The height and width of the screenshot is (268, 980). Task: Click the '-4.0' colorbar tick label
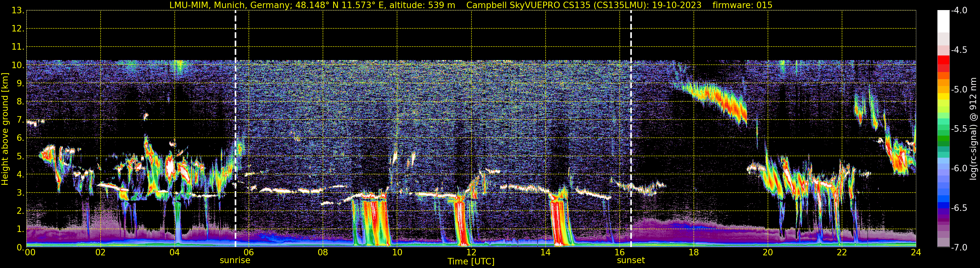pyautogui.click(x=959, y=11)
